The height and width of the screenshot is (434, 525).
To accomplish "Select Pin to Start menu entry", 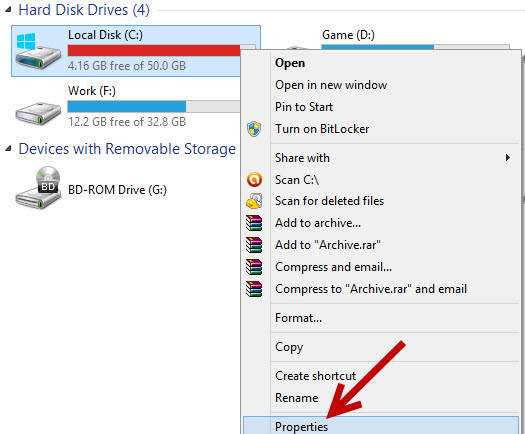I will click(x=304, y=107).
